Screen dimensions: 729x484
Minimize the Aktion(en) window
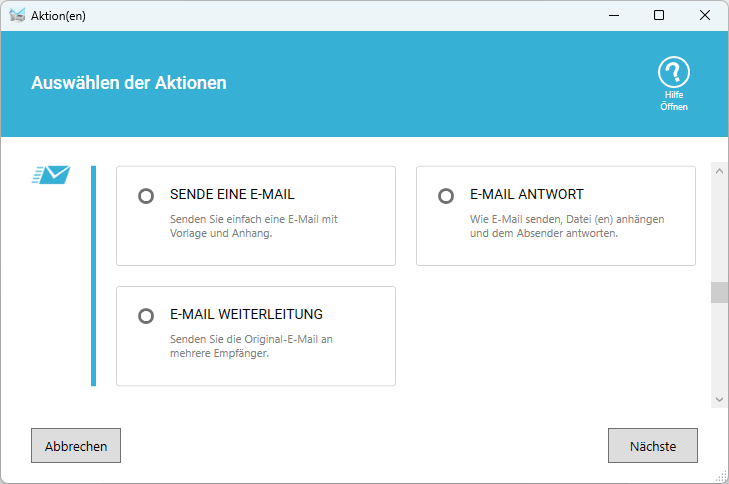(612, 15)
